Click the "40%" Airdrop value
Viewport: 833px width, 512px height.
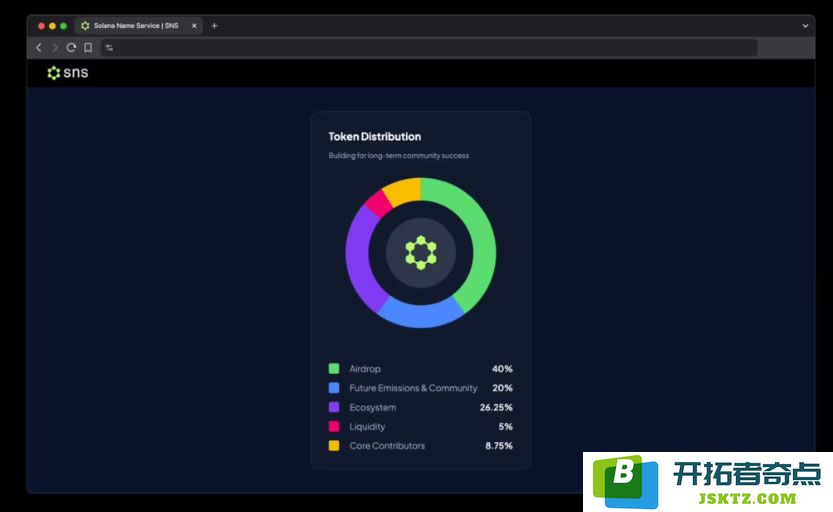pos(502,369)
